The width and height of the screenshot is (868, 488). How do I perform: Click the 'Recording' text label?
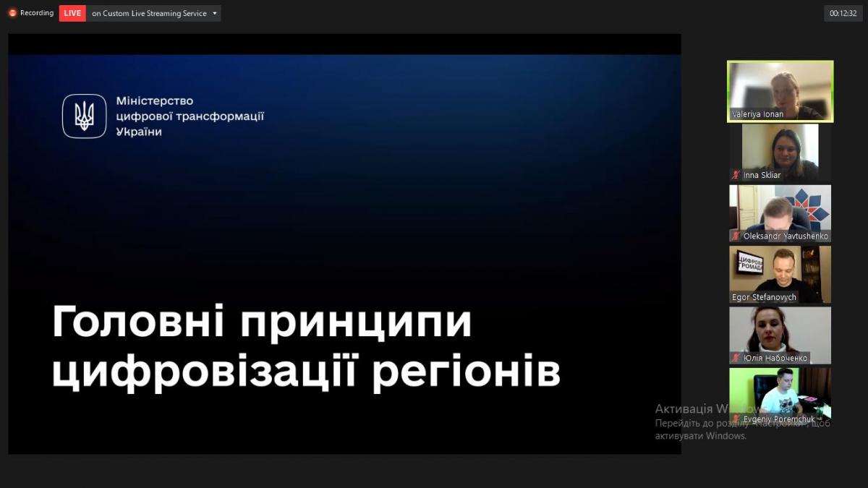(x=37, y=13)
